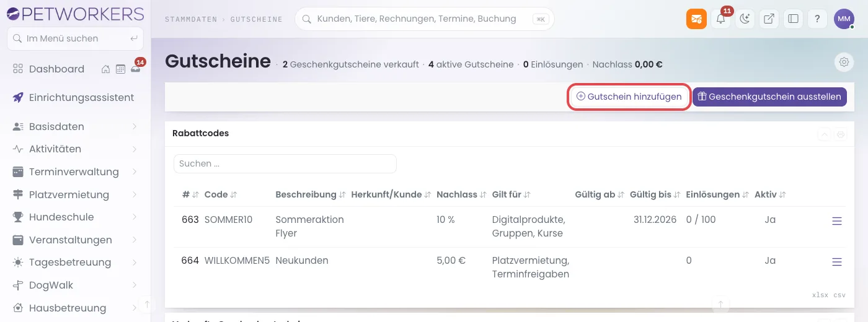This screenshot has height=322, width=868.
Task: Click description Neukunden
Action: 302,261
